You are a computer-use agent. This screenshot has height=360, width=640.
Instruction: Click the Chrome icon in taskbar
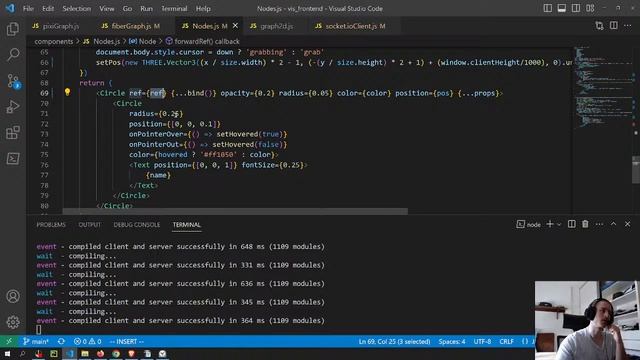coord(116,353)
